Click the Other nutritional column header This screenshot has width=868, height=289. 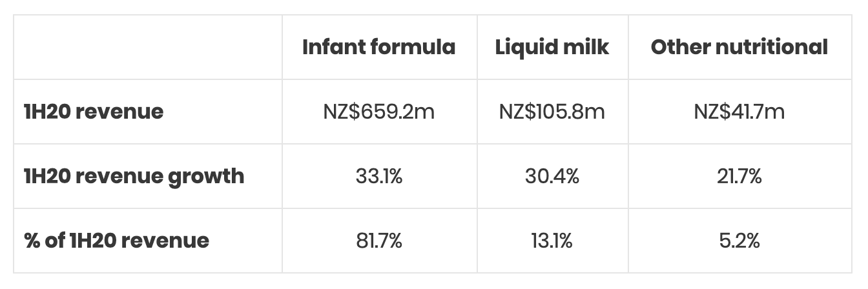739,47
